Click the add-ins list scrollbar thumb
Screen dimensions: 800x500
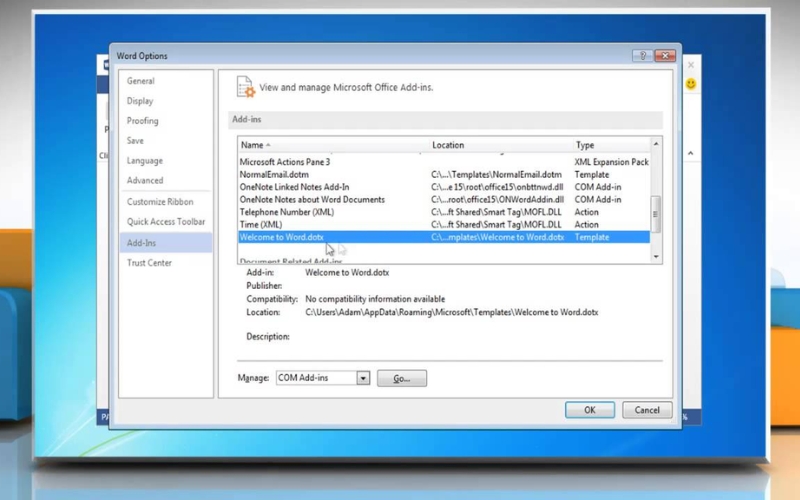click(656, 214)
